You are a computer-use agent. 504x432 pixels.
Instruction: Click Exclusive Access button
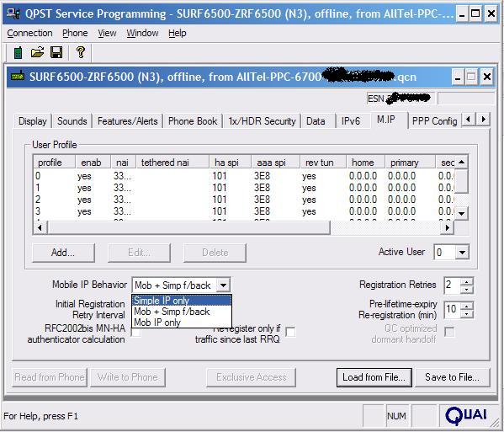click(251, 377)
